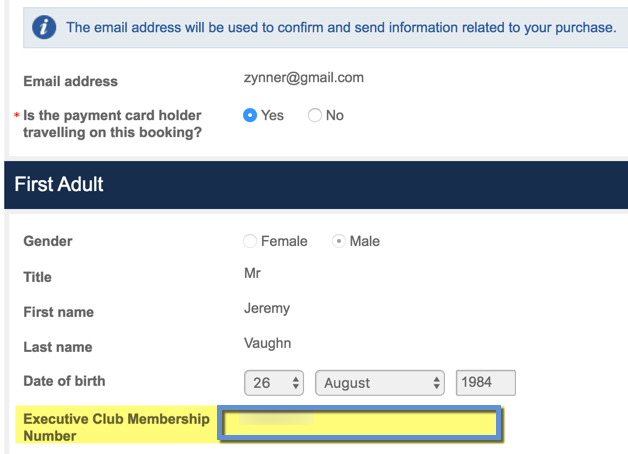This screenshot has width=628, height=454.
Task: Click the stepper arrows on month dropdown
Action: pos(437,383)
